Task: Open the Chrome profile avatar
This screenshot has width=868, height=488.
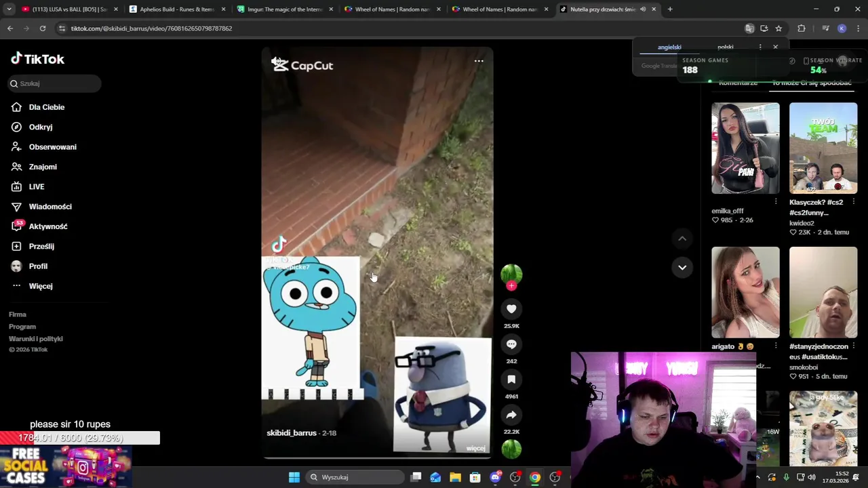Action: [x=842, y=28]
